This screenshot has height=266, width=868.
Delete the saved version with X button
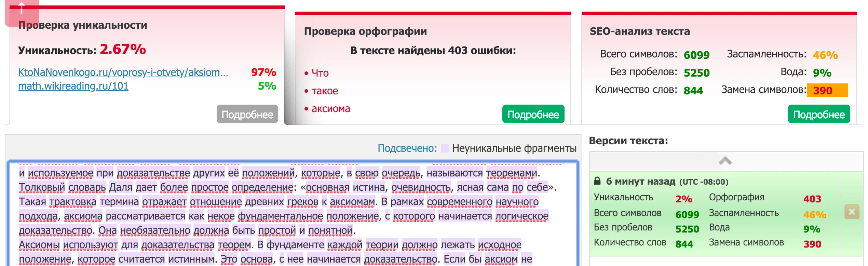click(852, 212)
